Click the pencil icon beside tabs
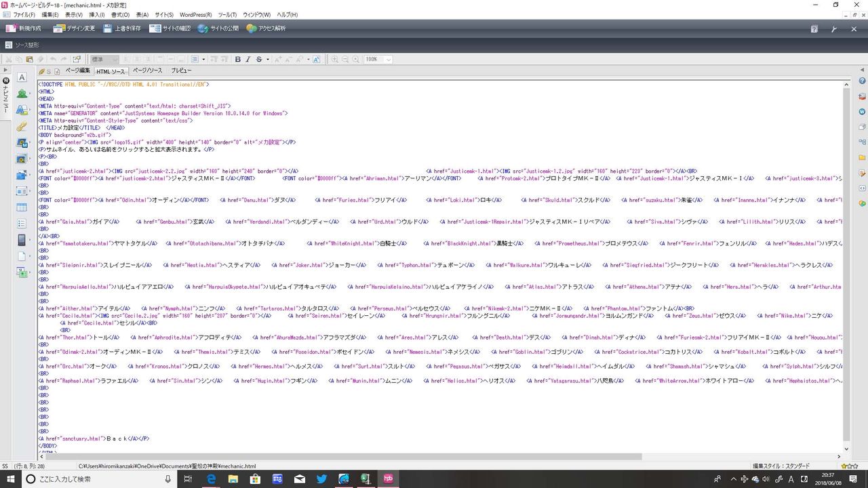 click(x=42, y=71)
